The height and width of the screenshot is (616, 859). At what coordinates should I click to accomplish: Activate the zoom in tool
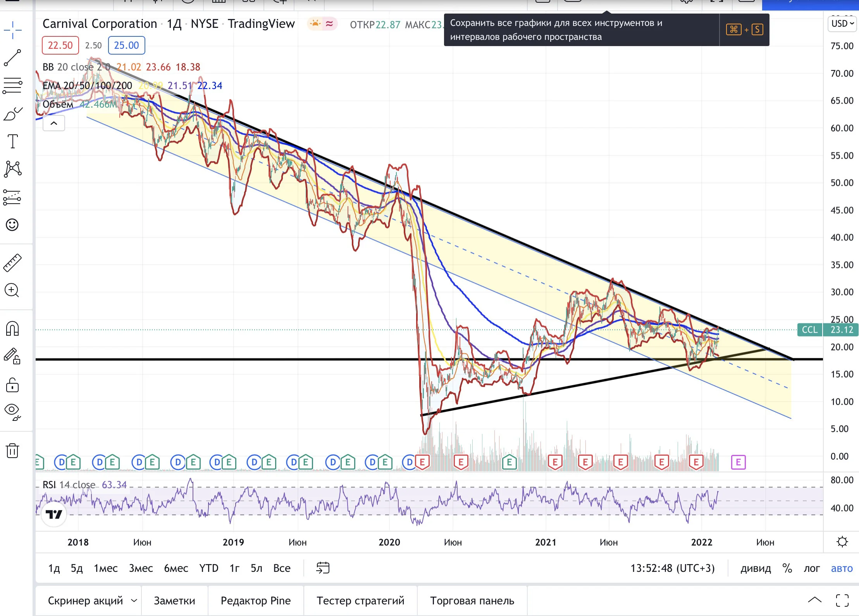tap(12, 290)
